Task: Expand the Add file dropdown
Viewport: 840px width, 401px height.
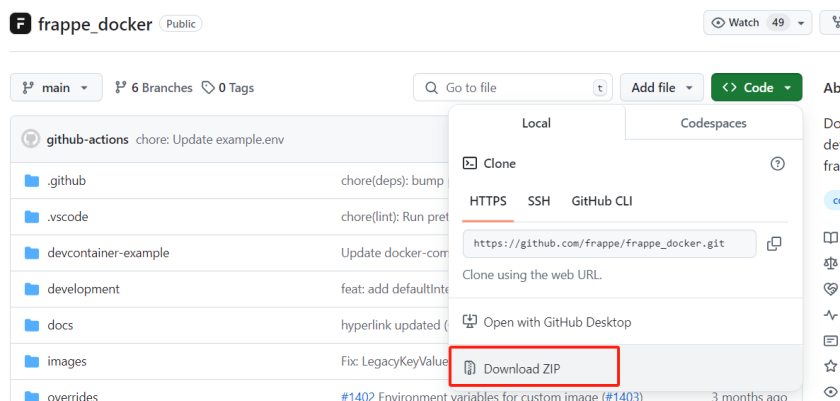Action: tap(661, 88)
